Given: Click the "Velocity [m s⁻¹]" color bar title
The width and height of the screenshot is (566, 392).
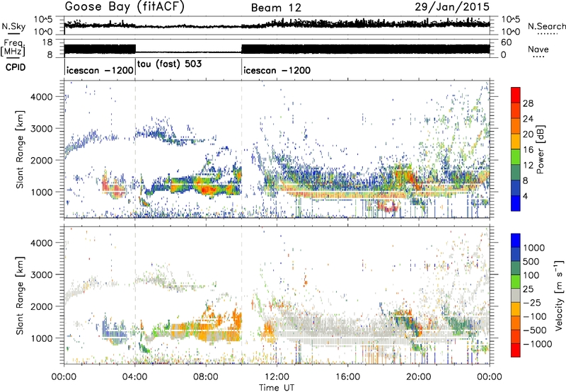Looking at the screenshot, I should click(559, 295).
